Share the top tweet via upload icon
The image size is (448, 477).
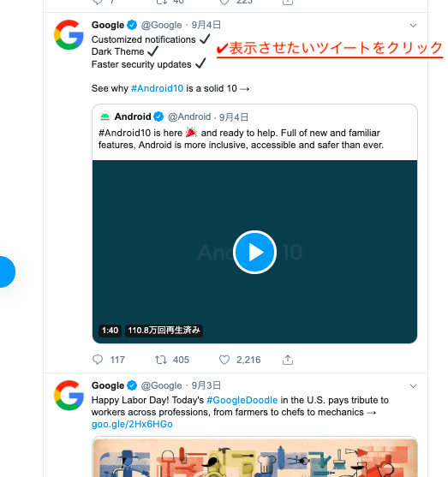(x=288, y=3)
